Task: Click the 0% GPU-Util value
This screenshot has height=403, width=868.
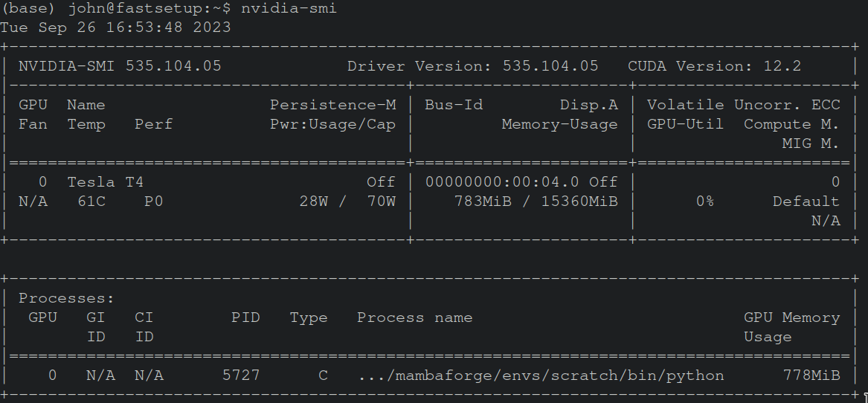Action: tap(704, 201)
